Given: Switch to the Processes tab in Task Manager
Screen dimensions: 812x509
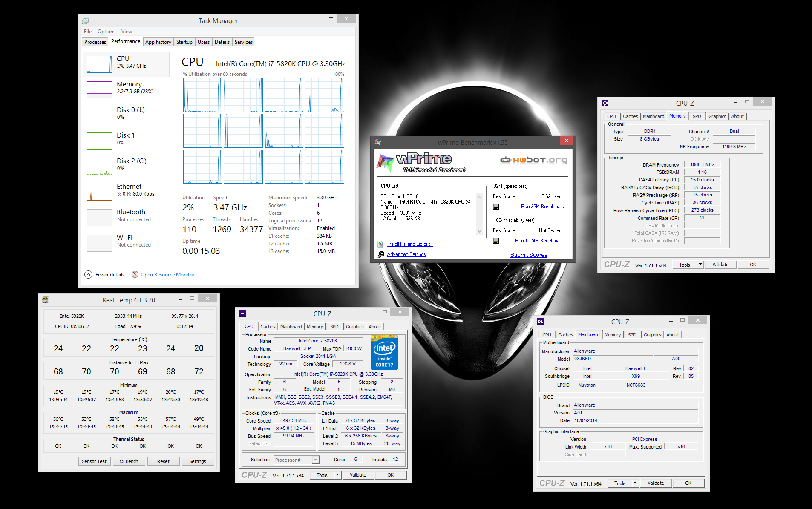Looking at the screenshot, I should coord(95,42).
